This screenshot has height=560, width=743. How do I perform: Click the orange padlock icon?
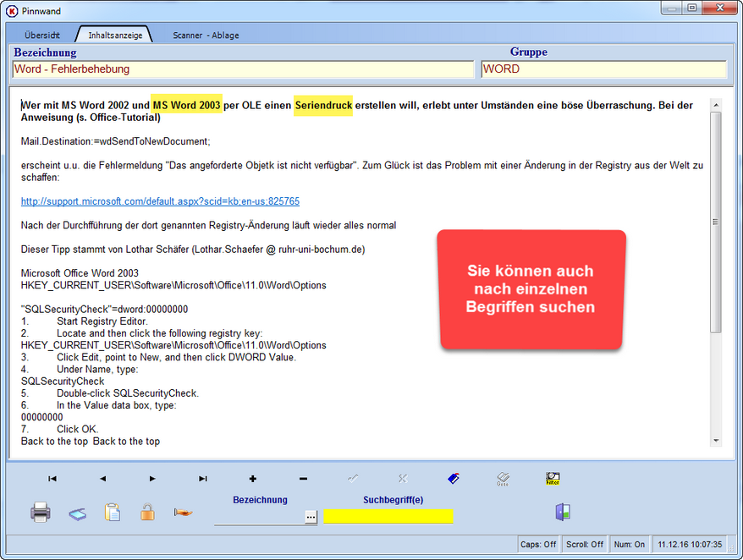coord(147,512)
